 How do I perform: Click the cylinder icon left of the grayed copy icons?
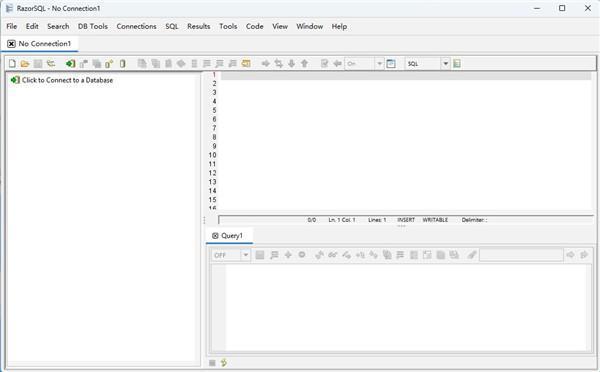click(x=122, y=64)
